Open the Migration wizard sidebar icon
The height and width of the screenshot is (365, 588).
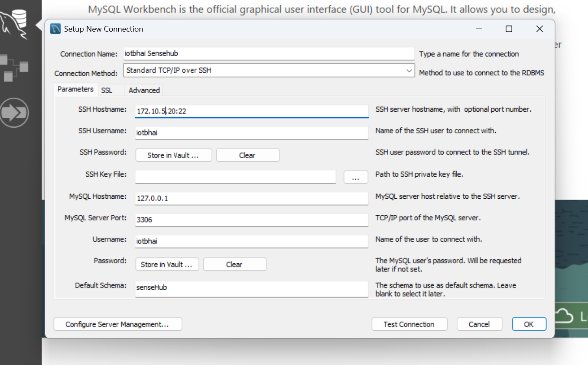(14, 113)
